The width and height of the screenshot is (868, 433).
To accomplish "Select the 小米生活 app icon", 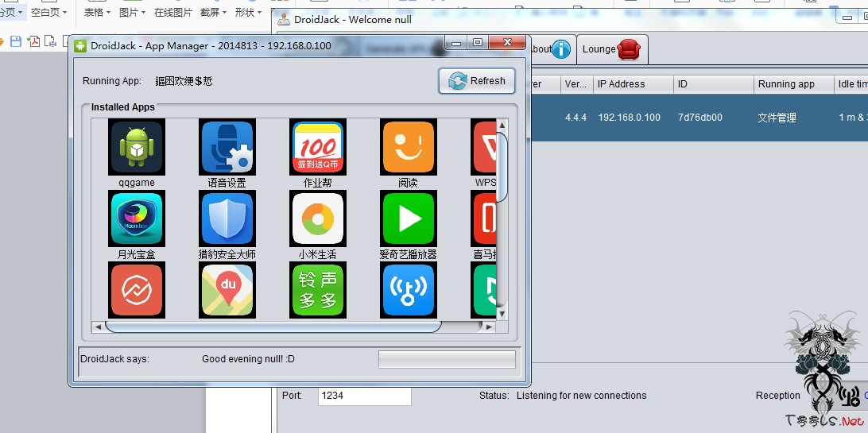I will [318, 218].
